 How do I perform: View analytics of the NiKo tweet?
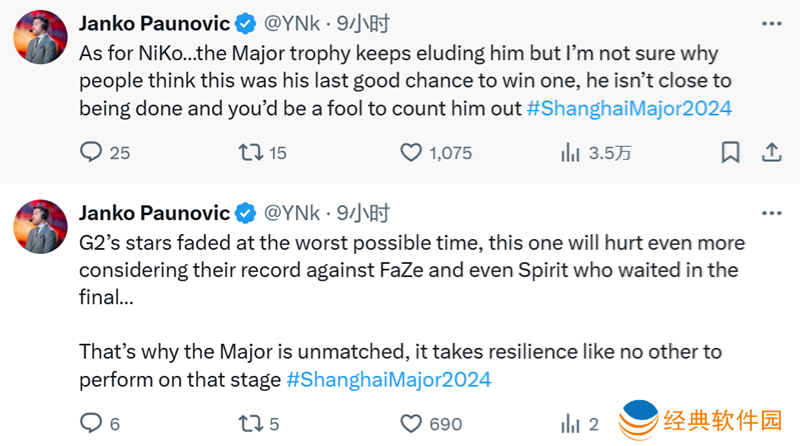571,153
